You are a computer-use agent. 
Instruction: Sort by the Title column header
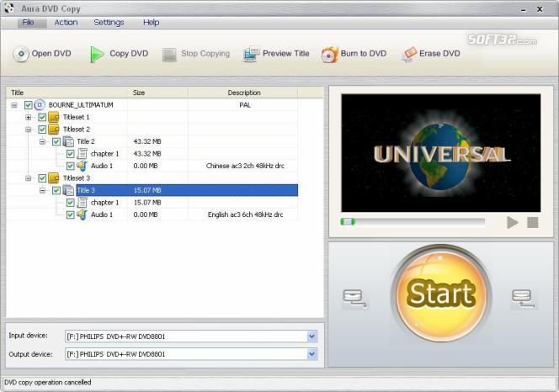(x=67, y=93)
